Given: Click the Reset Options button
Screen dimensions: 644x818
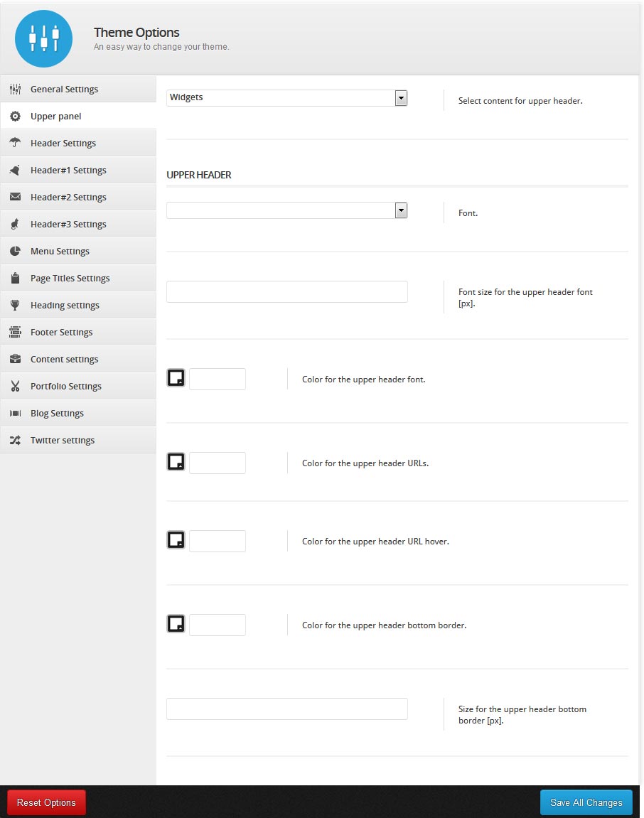Looking at the screenshot, I should coord(46,802).
